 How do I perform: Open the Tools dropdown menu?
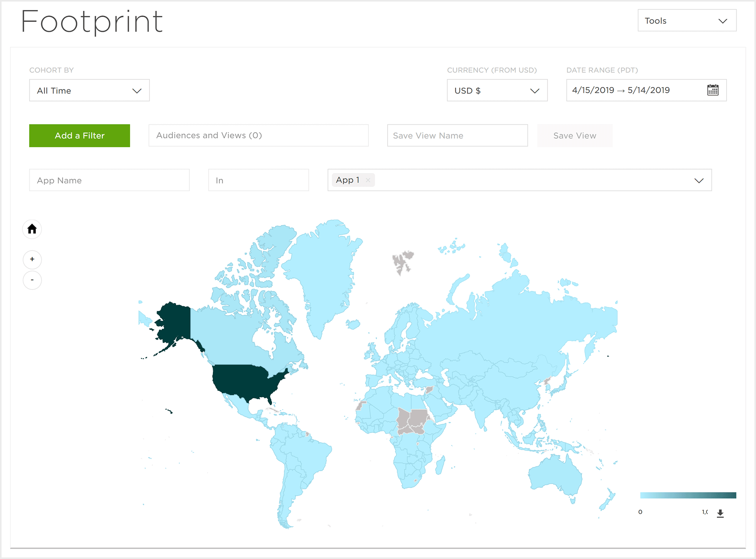pyautogui.click(x=687, y=21)
